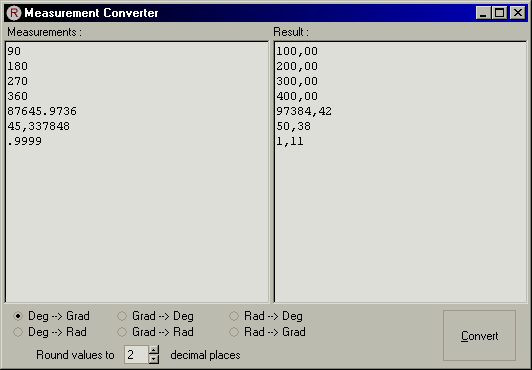Minimize the Measurement Converter window

pyautogui.click(x=483, y=13)
